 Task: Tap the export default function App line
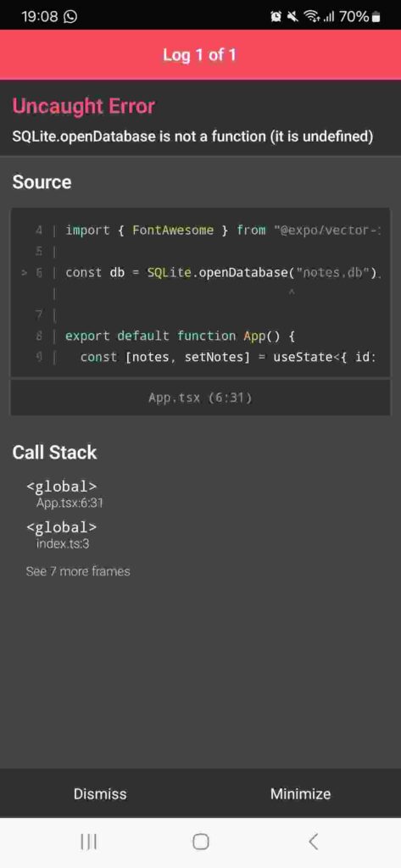pyautogui.click(x=180, y=336)
